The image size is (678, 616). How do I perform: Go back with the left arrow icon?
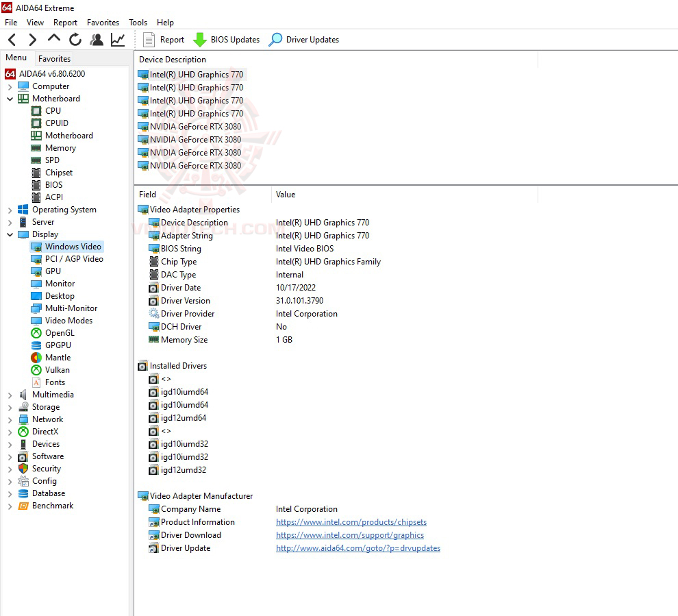click(12, 40)
